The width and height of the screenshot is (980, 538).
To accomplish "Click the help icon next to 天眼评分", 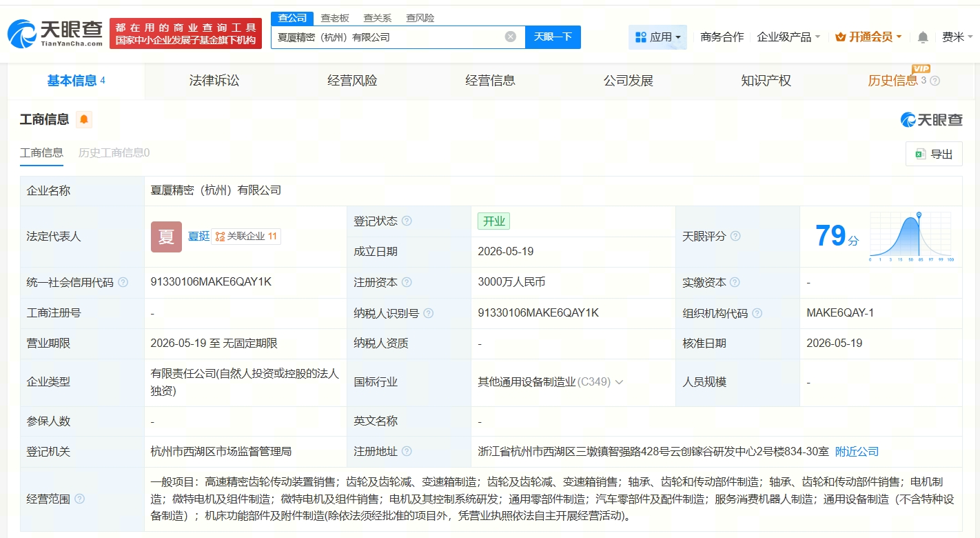I will (x=735, y=237).
